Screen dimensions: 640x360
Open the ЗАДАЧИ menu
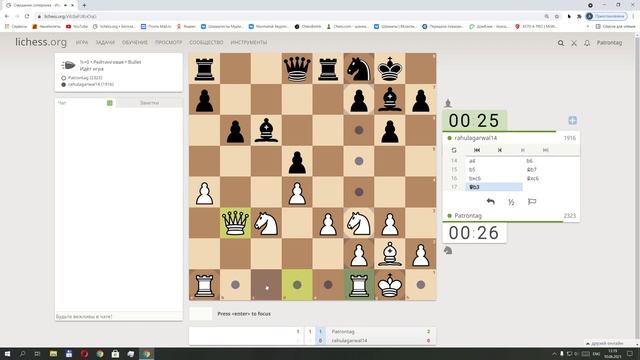[105, 42]
